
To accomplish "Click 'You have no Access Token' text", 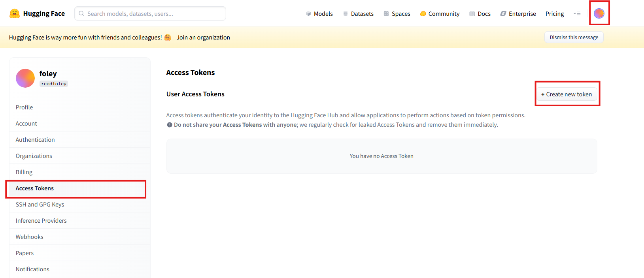I will pos(381,156).
